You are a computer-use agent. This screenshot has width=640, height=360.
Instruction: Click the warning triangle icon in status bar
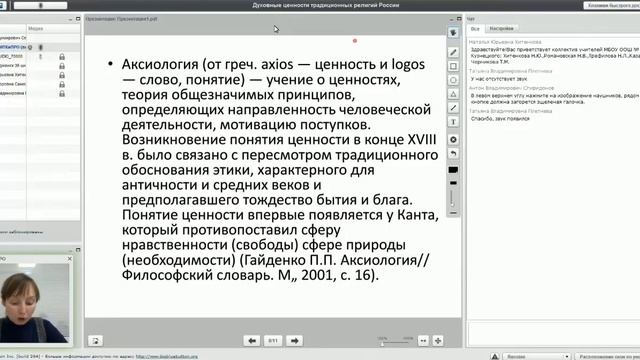coord(495,356)
